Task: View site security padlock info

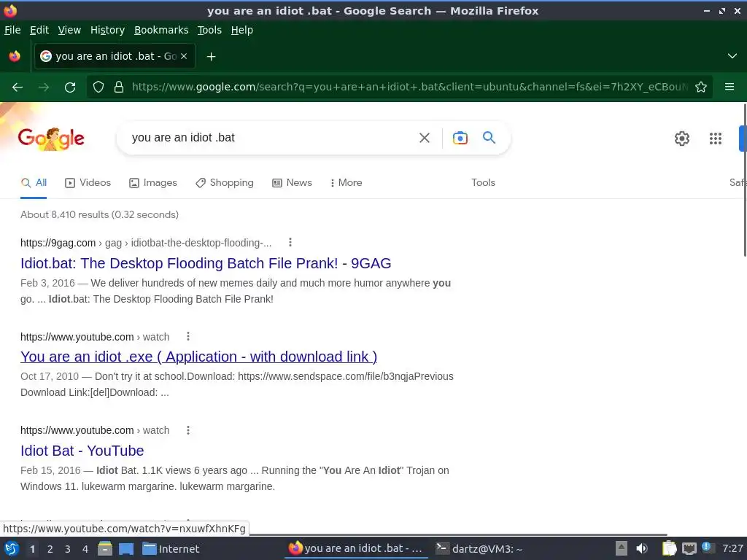Action: [119, 87]
